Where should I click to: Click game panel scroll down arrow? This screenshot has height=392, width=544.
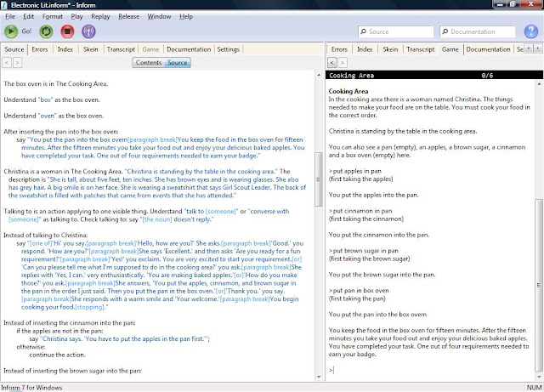point(539,377)
